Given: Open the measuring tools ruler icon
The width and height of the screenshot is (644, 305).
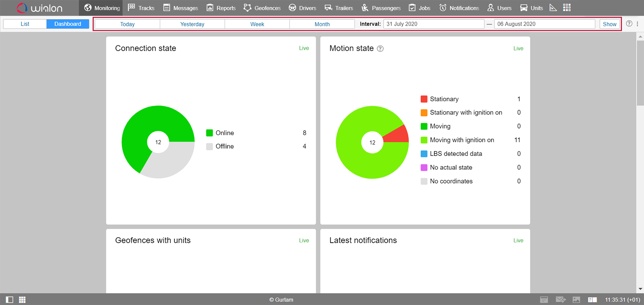Looking at the screenshot, I should click(553, 8).
